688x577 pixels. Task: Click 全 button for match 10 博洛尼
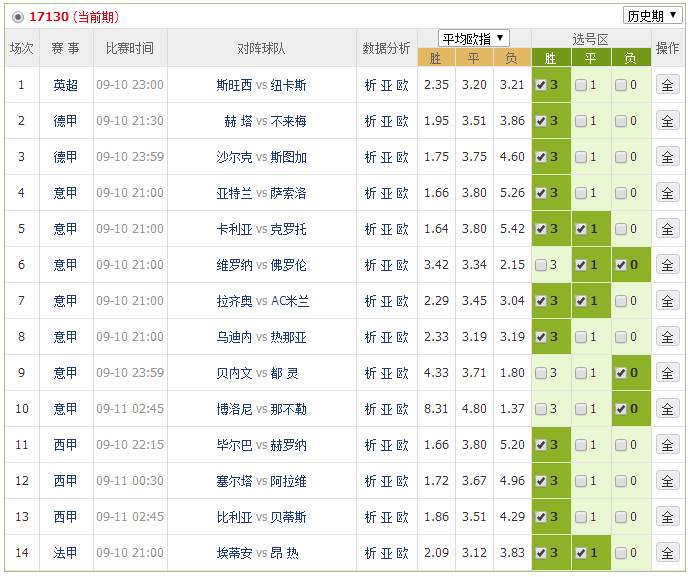pyautogui.click(x=667, y=409)
